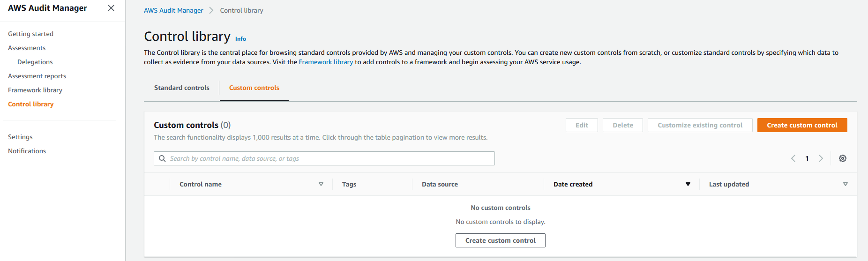Go to previous page of results

pos(793,158)
